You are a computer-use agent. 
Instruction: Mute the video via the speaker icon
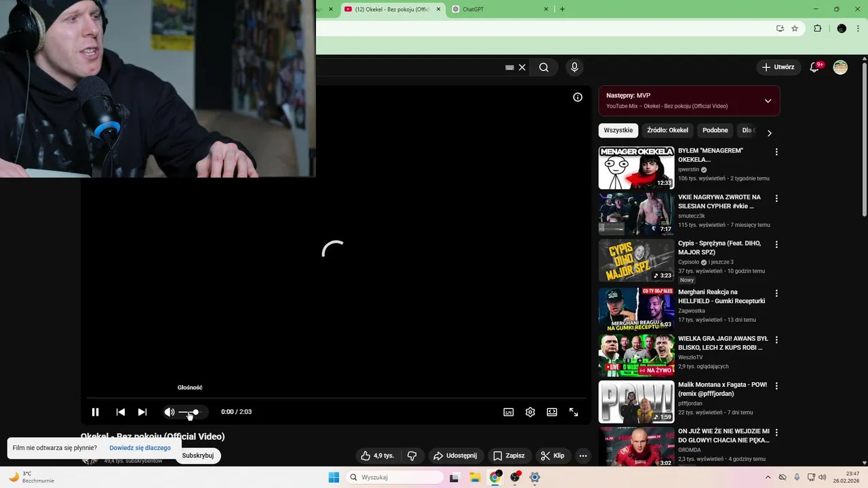coord(169,412)
